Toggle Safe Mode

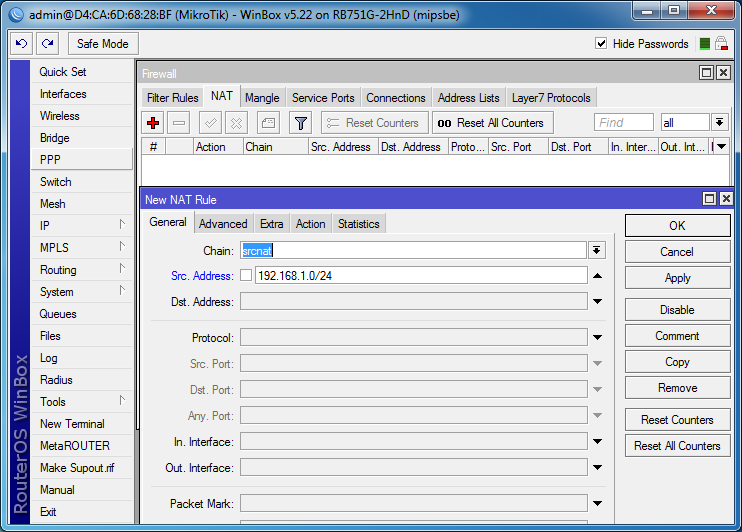pos(103,44)
